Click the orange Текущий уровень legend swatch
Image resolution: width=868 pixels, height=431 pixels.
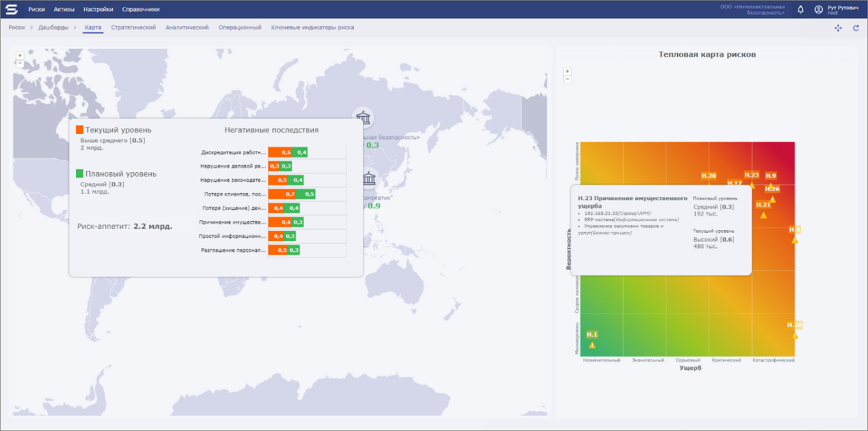point(80,130)
